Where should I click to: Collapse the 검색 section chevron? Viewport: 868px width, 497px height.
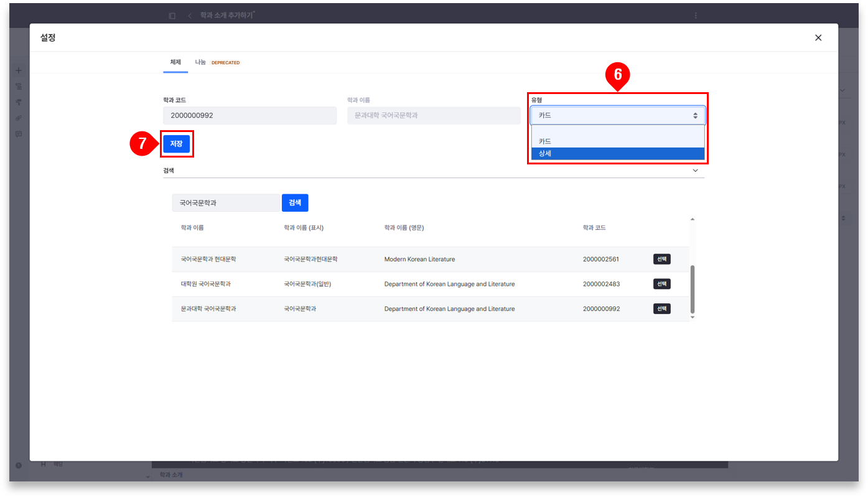695,171
